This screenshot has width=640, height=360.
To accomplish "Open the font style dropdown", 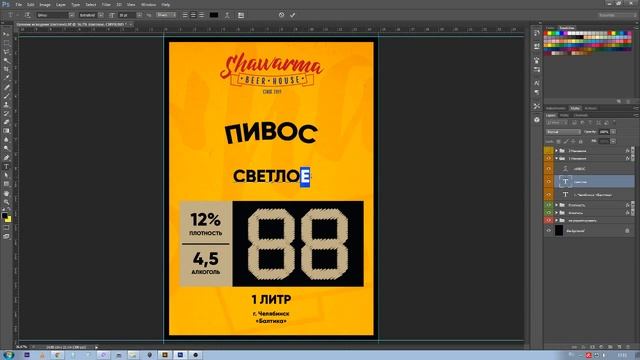I will click(x=100, y=15).
